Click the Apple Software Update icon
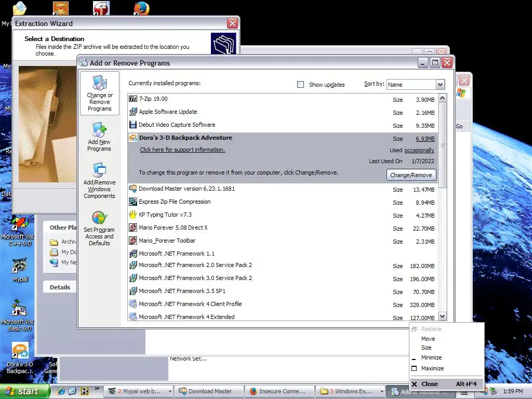This screenshot has height=399, width=532. [x=133, y=112]
